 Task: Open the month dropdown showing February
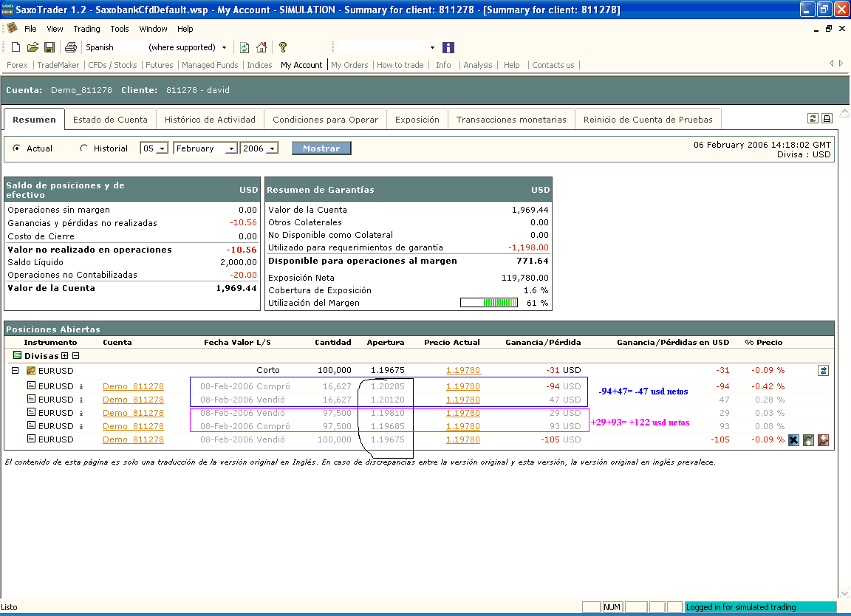232,148
